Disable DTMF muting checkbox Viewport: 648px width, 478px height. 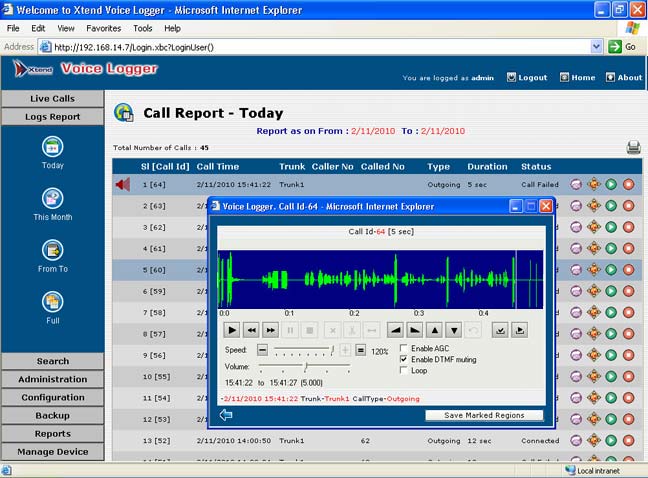click(x=404, y=359)
